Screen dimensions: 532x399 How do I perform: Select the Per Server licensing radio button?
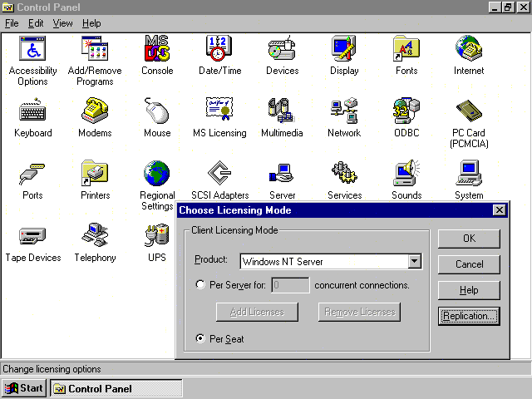[200, 284]
